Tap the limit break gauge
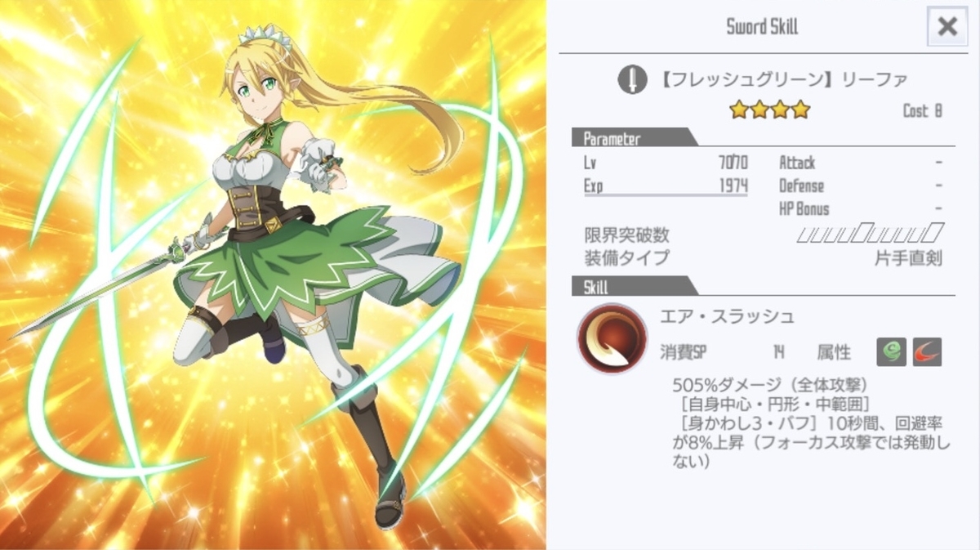980x550 pixels. point(871,235)
